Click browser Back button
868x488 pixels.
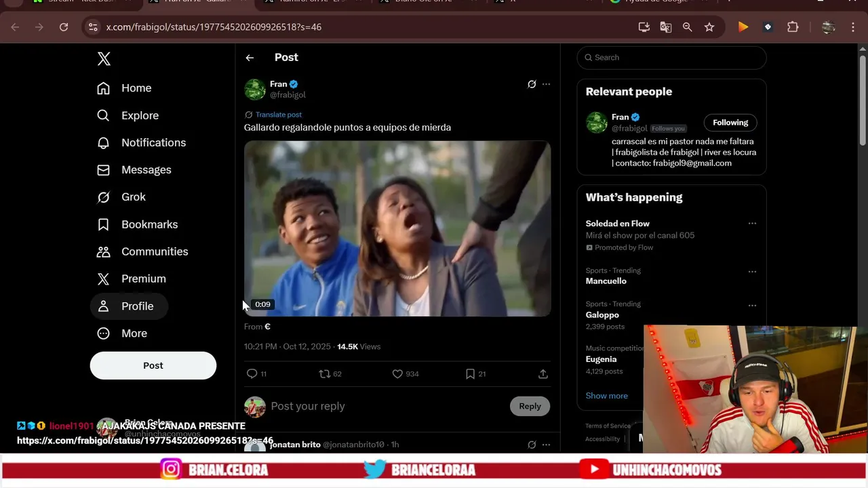(15, 27)
